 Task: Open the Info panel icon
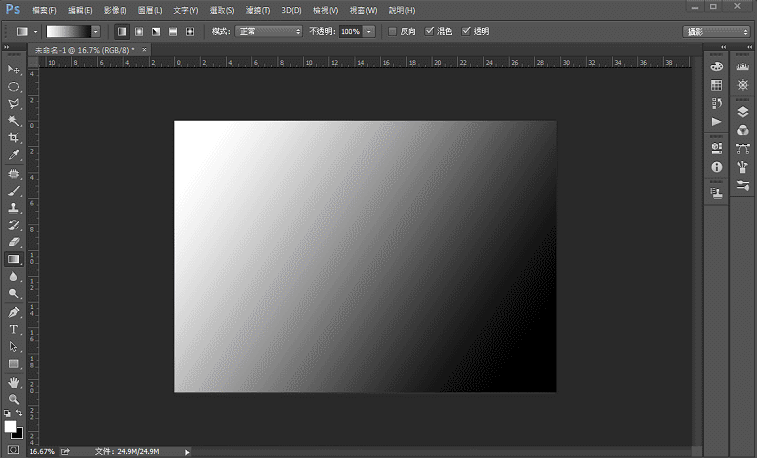(x=716, y=167)
